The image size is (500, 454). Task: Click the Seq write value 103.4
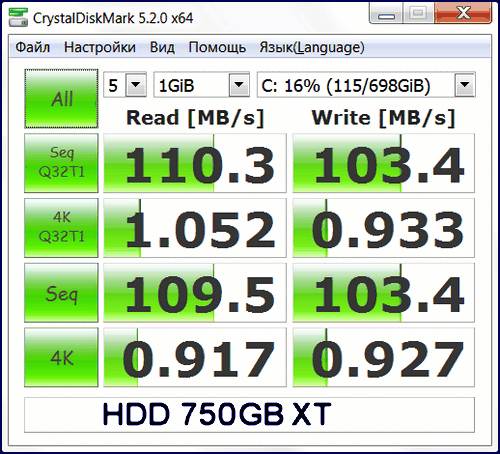coord(384,293)
